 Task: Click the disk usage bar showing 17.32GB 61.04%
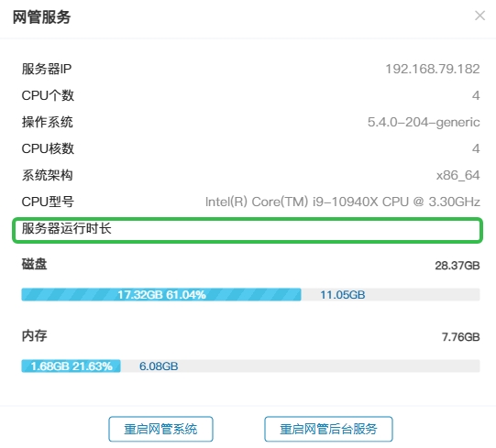[161, 295]
